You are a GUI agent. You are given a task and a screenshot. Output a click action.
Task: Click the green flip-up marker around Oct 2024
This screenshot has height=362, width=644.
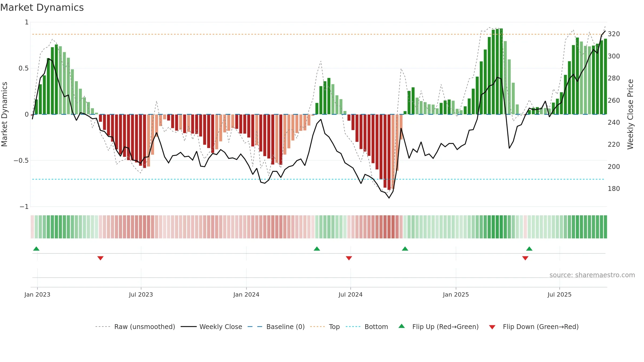point(405,249)
